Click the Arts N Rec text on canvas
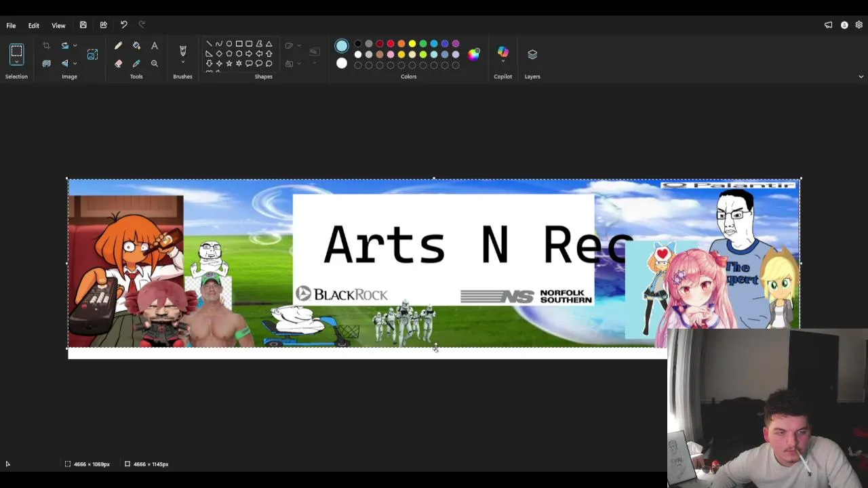 478,245
